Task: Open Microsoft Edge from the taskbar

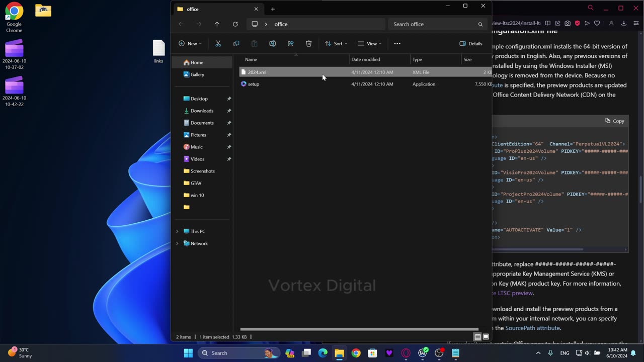Action: click(x=323, y=353)
